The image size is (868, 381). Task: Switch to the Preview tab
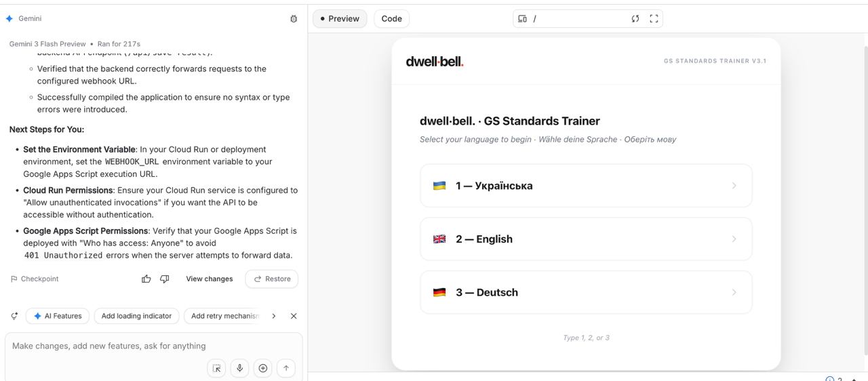pos(340,19)
